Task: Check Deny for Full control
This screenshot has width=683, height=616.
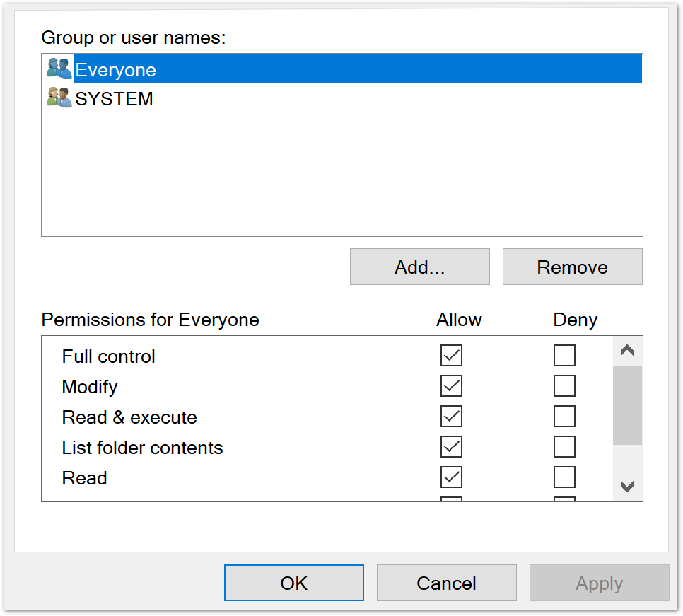Action: tap(564, 355)
